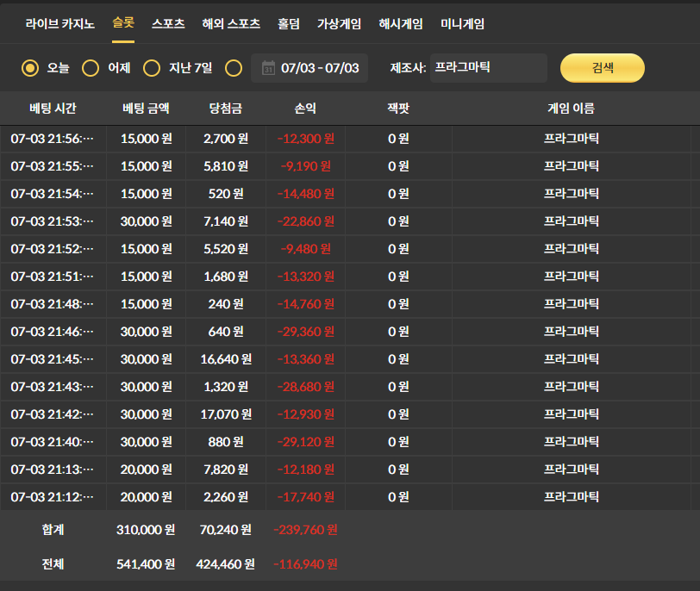Switch to the 해시게임 tab
This screenshot has height=591, width=700.
pyautogui.click(x=401, y=23)
